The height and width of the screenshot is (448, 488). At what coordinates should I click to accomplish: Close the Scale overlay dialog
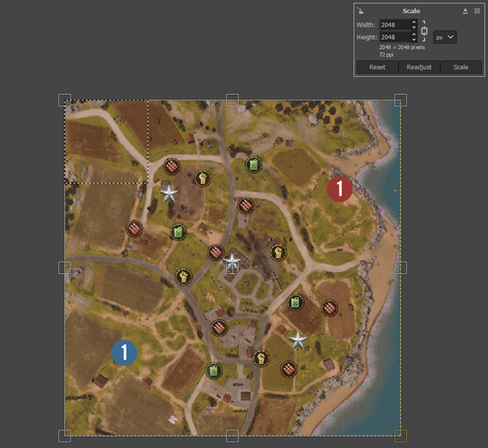[x=477, y=11]
